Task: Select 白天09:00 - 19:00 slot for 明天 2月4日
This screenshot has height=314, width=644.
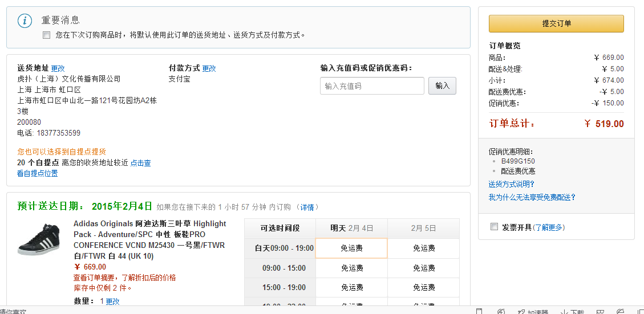Action: pos(351,248)
